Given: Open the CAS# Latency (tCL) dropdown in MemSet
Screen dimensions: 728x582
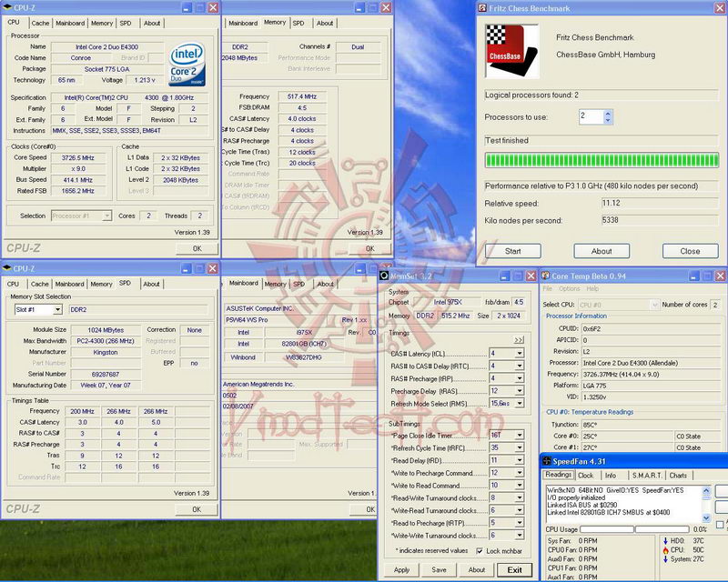Looking at the screenshot, I should 520,353.
